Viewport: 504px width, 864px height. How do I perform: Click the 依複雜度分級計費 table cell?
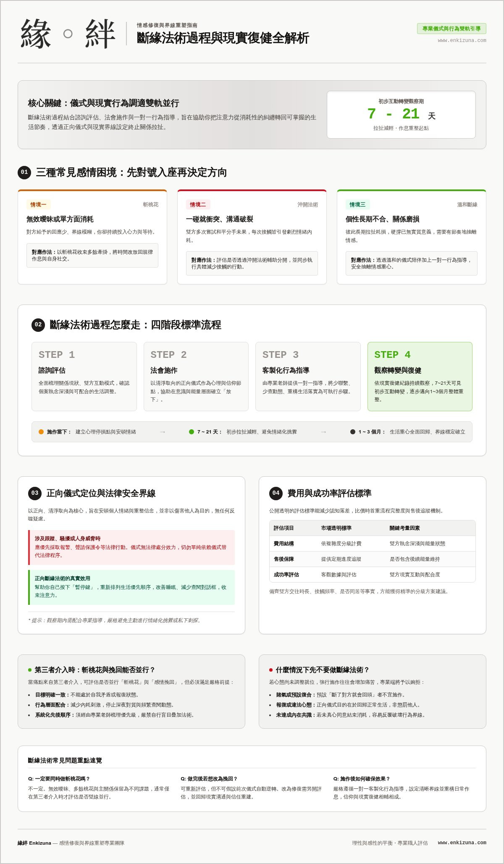341,544
